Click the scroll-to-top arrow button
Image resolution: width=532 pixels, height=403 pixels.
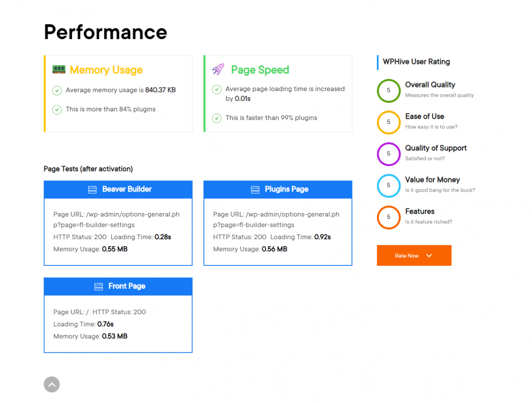tap(52, 384)
